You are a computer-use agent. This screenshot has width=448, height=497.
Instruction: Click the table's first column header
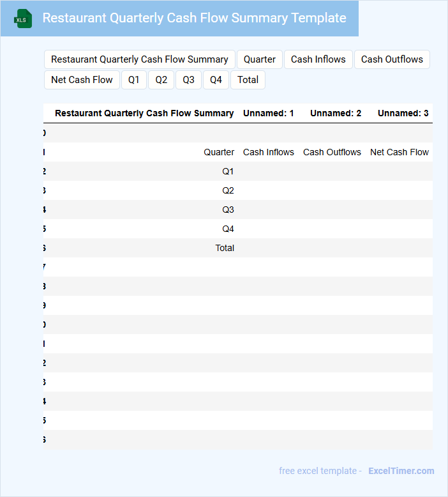click(x=144, y=113)
